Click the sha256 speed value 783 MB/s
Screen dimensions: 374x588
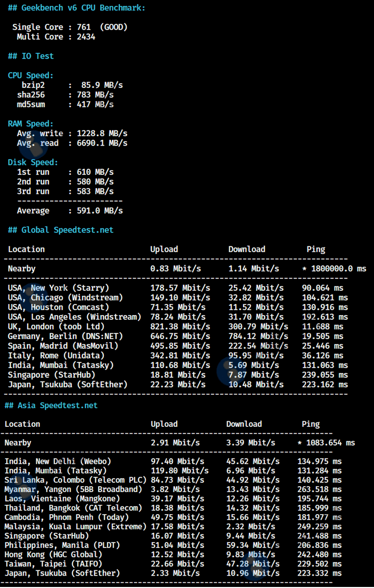point(95,95)
